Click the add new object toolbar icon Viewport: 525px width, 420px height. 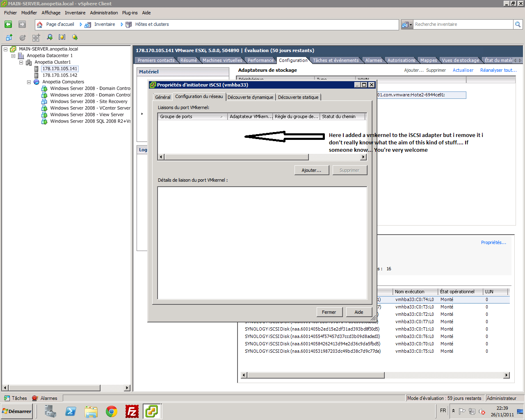tap(9, 37)
